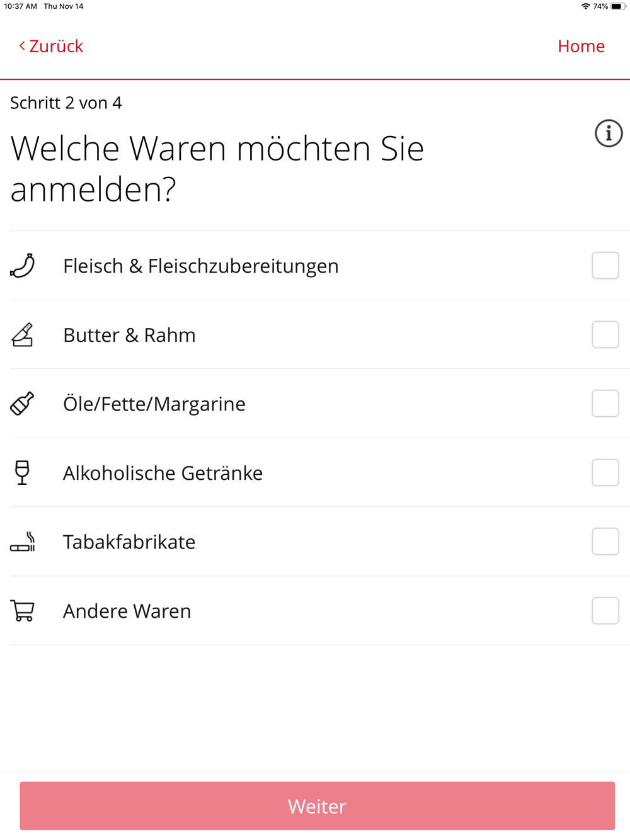This screenshot has width=630, height=840.
Task: Click the sausage icon for meat products
Action: [x=22, y=265]
